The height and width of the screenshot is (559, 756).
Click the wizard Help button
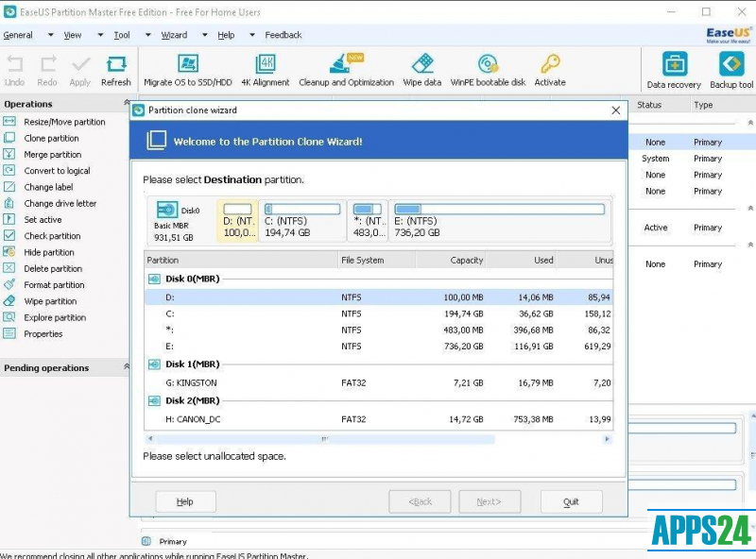coord(185,502)
